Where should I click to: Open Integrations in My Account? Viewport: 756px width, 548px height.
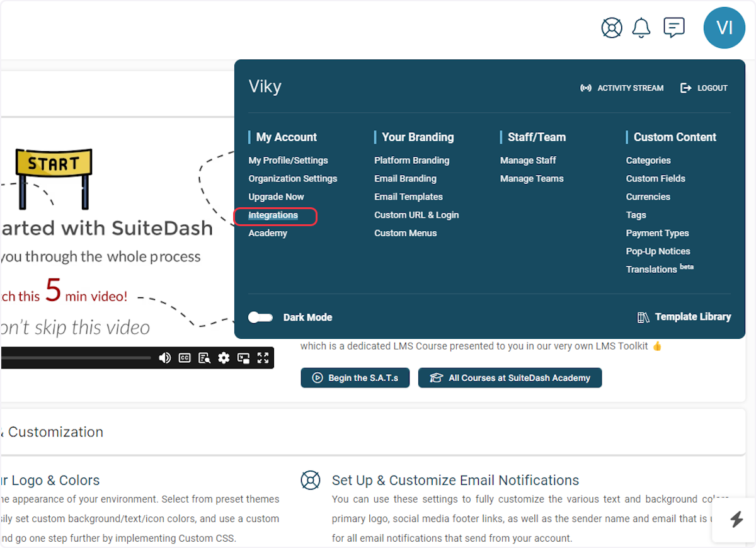(x=273, y=215)
